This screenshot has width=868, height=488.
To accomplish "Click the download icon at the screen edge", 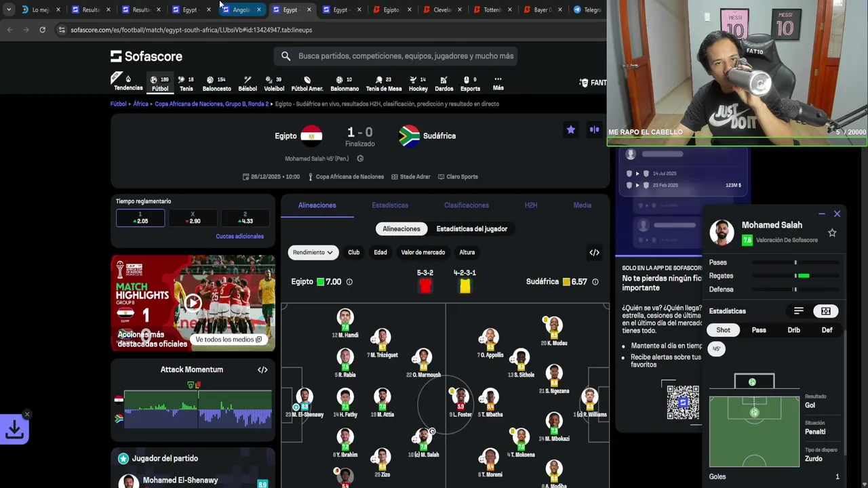I will pos(14,430).
